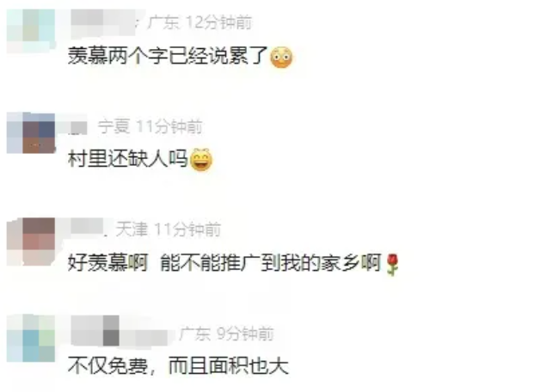Select the blurred username of the Tianjin comment
The height and width of the screenshot is (392, 534).
click(x=88, y=227)
